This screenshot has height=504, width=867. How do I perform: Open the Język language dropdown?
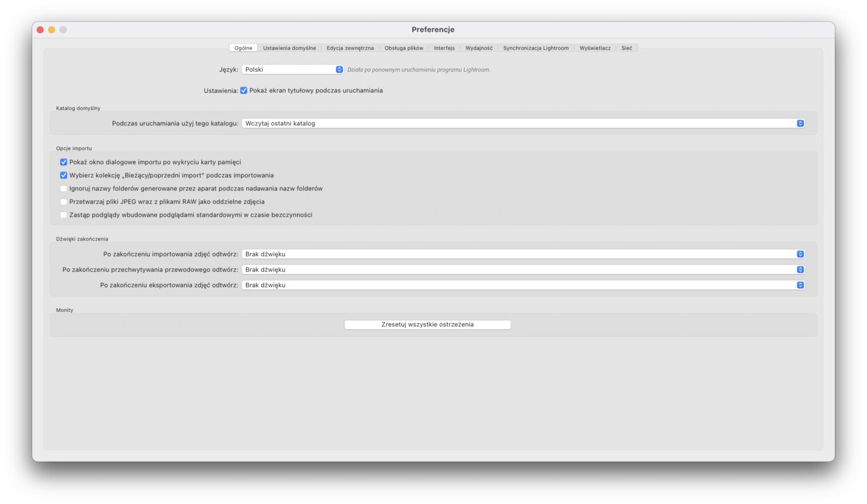292,69
